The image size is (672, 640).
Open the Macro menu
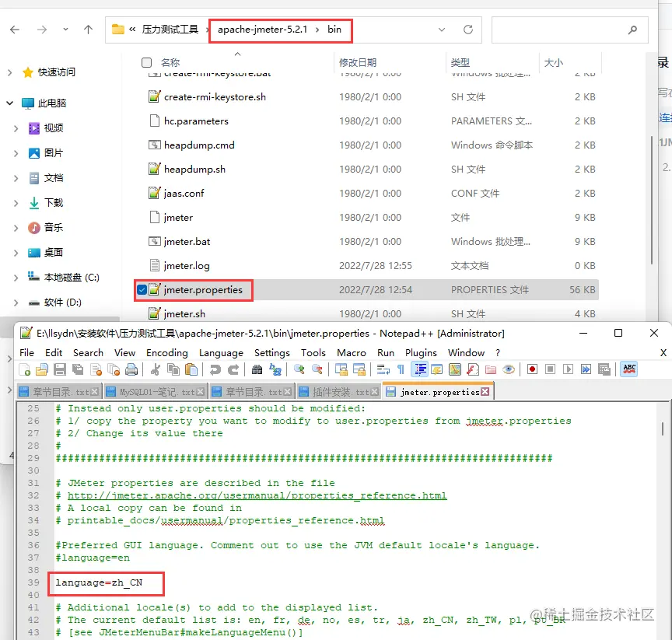351,352
